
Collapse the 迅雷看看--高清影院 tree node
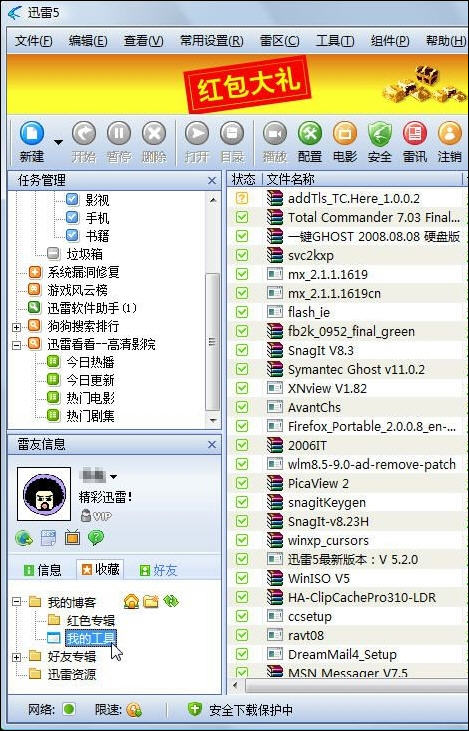pyautogui.click(x=17, y=345)
